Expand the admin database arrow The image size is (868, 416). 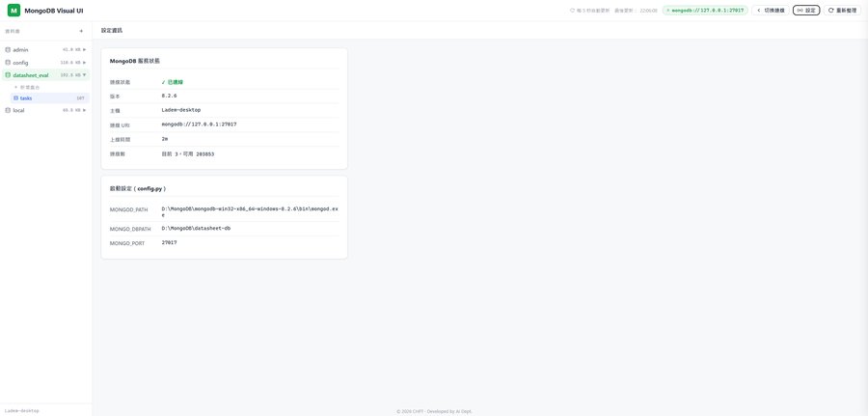(x=85, y=50)
